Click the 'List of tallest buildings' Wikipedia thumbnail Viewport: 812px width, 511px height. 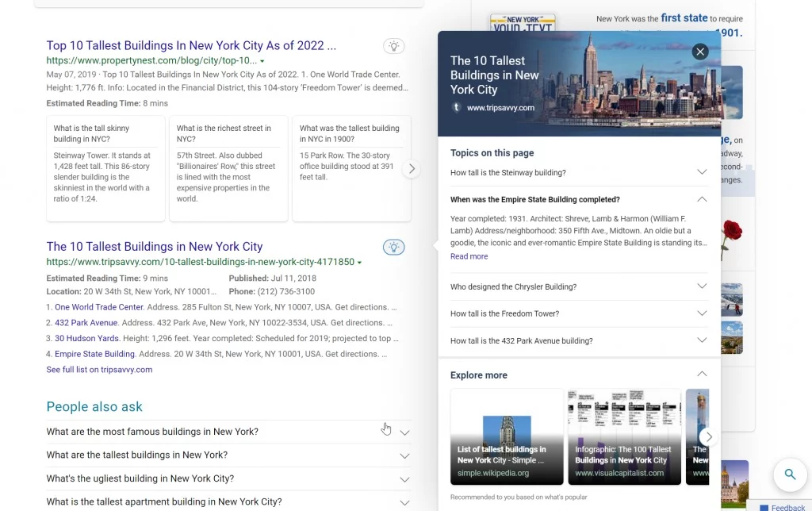(507, 436)
